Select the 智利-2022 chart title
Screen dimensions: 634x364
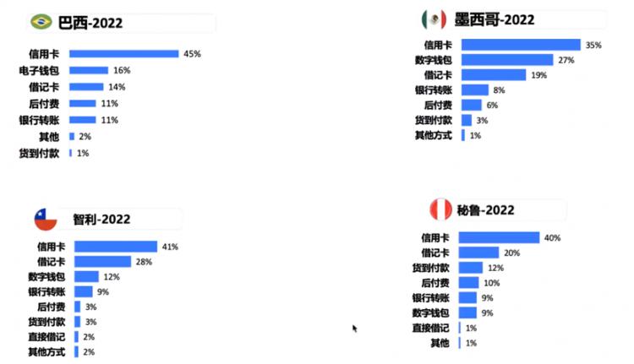[101, 220]
